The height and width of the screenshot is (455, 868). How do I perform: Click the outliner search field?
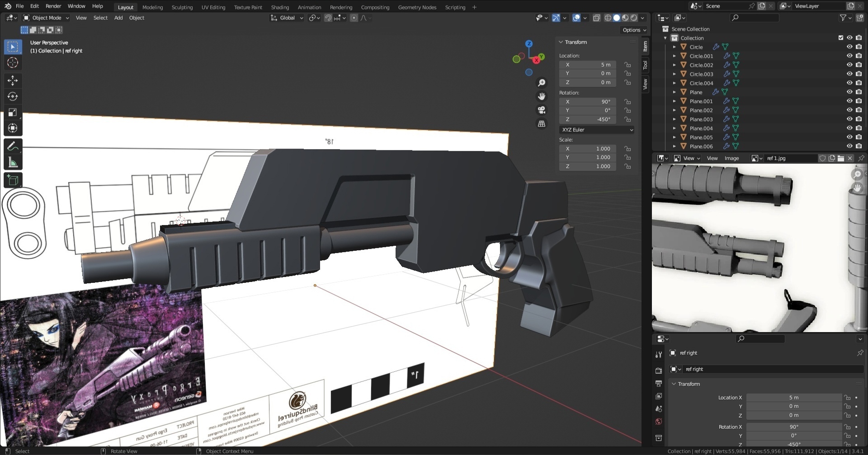(x=755, y=18)
